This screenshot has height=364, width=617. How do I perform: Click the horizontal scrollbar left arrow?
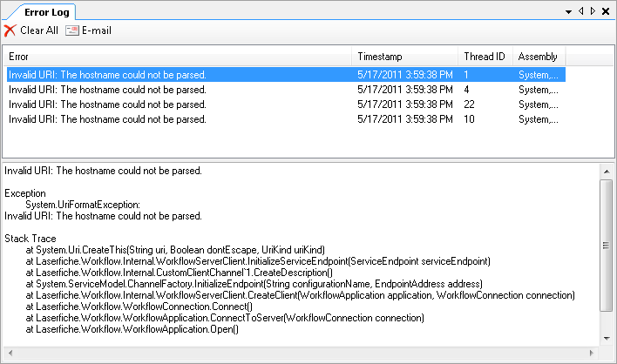10,351
